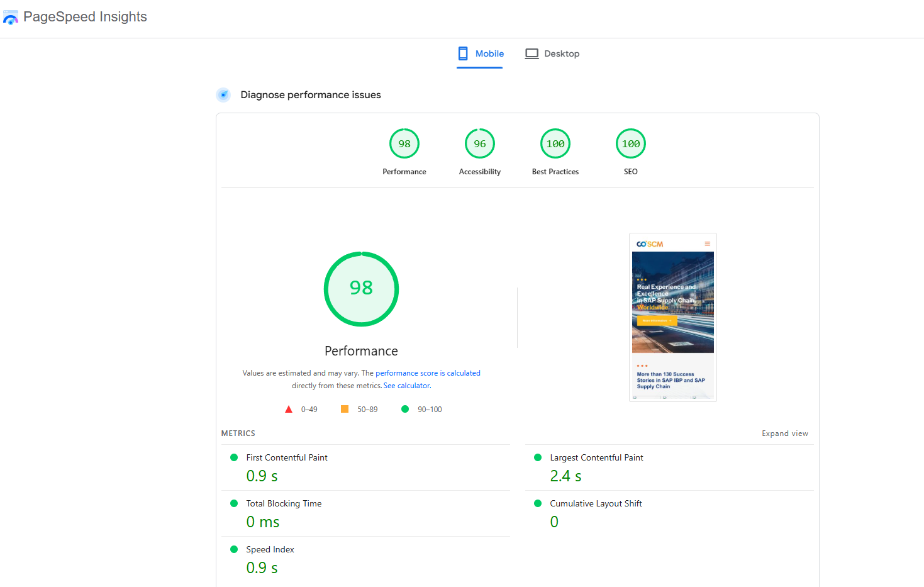Jump to SEO category via 100 gauge
This screenshot has height=587, width=924.
(631, 144)
